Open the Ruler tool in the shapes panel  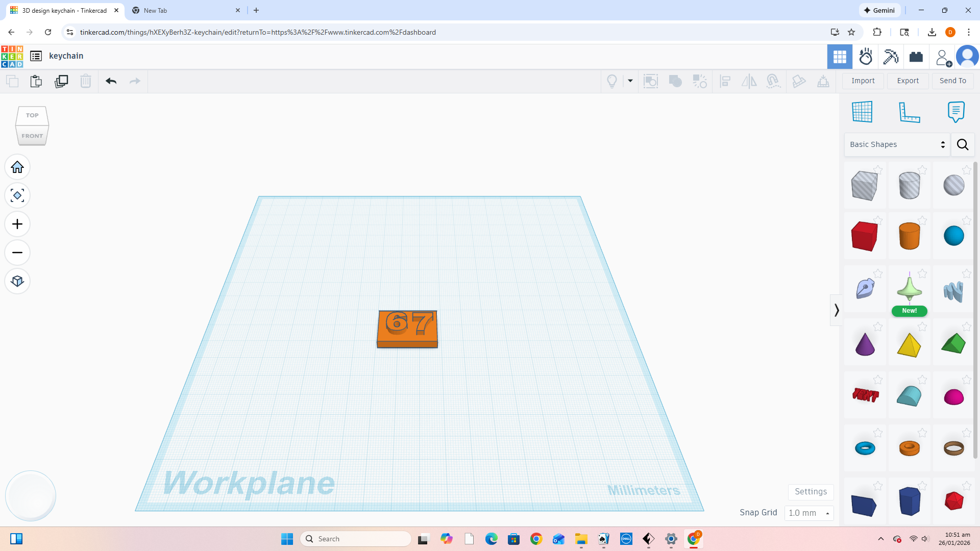click(909, 112)
